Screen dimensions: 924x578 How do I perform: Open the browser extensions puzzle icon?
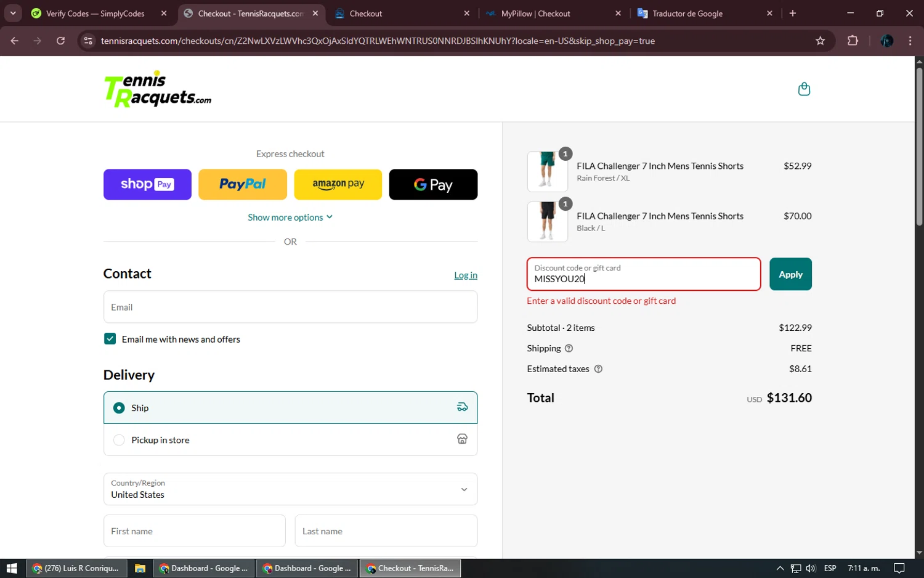853,41
